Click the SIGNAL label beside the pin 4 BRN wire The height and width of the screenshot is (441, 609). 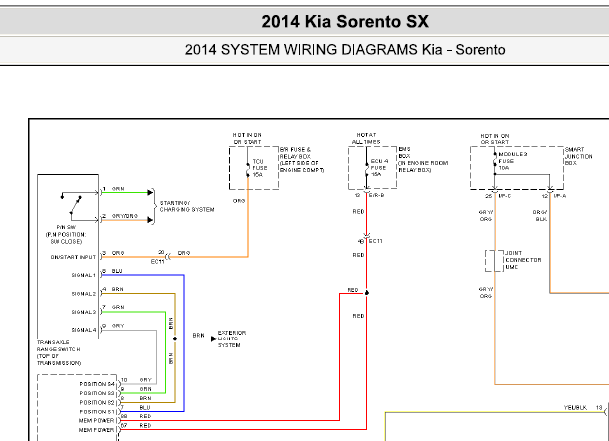click(84, 294)
